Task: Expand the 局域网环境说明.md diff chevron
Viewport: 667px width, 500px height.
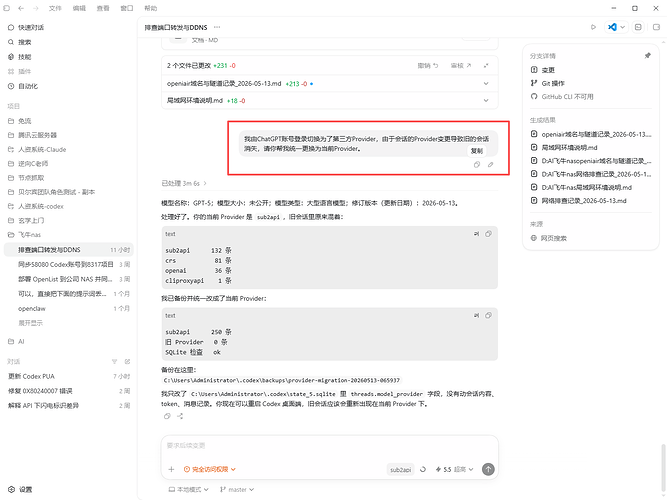Action: 486,101
